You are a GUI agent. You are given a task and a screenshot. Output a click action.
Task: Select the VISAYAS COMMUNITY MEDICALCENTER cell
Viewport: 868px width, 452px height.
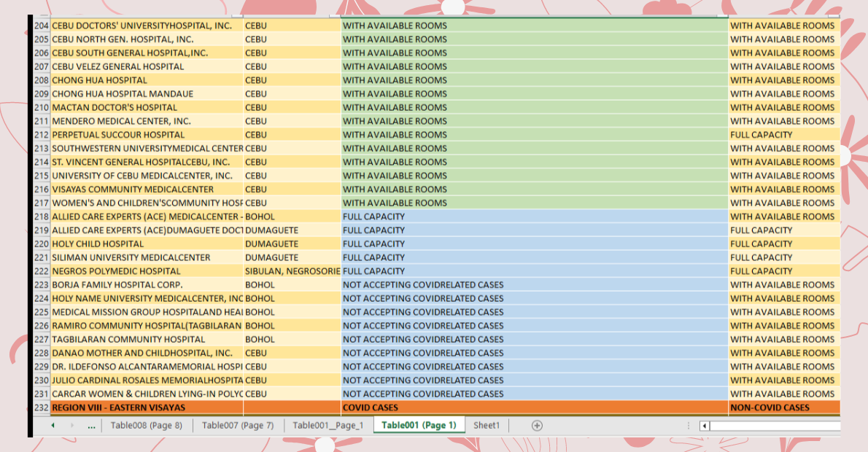pos(147,190)
